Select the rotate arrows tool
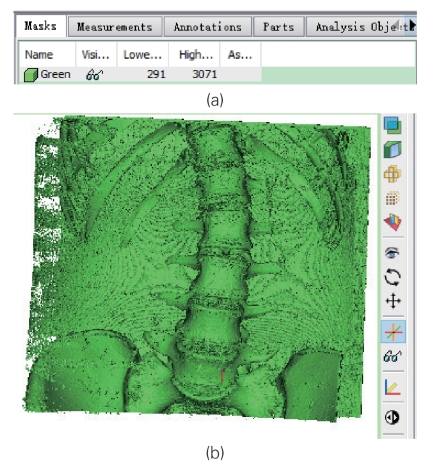Image resolution: width=432 pixels, height=472 pixels. 393,277
